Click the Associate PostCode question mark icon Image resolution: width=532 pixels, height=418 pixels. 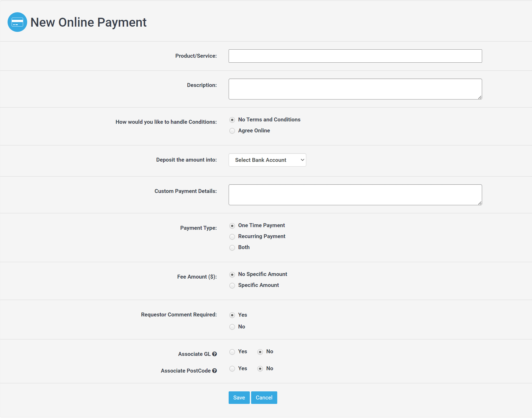click(215, 371)
